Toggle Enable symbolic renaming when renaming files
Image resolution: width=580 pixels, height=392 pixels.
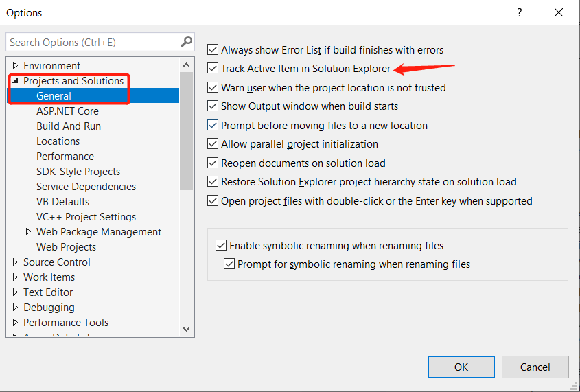pyautogui.click(x=221, y=246)
